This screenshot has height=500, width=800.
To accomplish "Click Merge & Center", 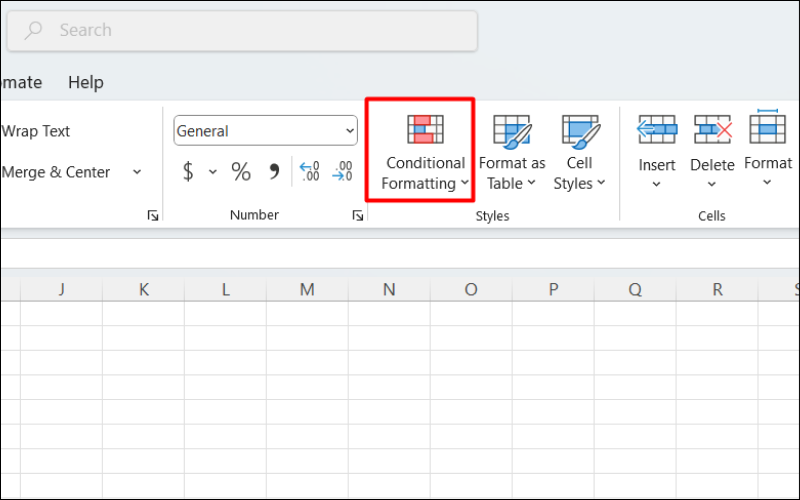I will [x=55, y=172].
